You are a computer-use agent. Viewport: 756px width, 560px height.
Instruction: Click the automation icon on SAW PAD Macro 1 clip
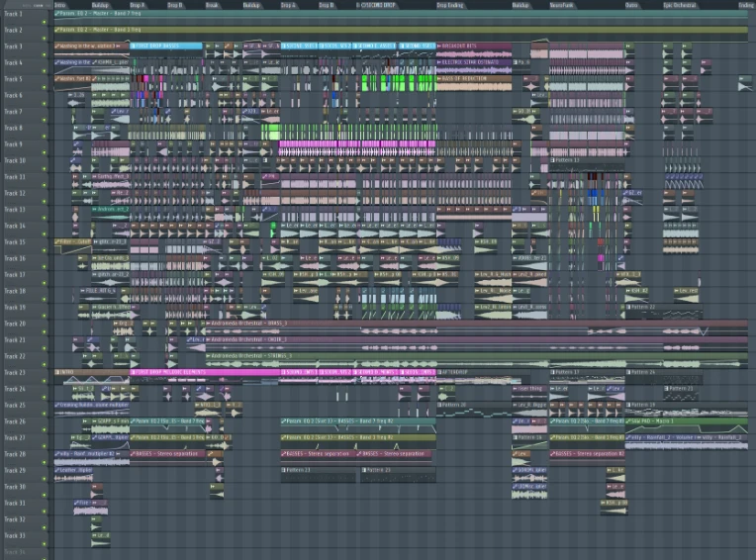pos(628,421)
